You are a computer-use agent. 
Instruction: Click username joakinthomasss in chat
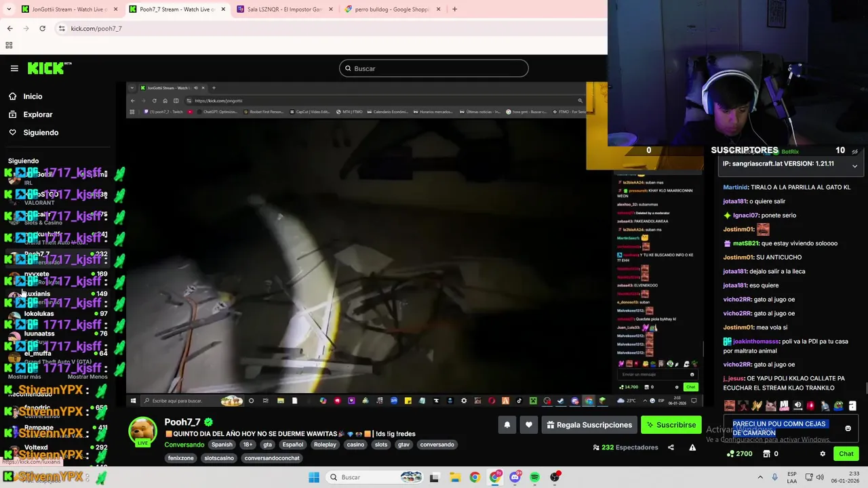(x=755, y=342)
